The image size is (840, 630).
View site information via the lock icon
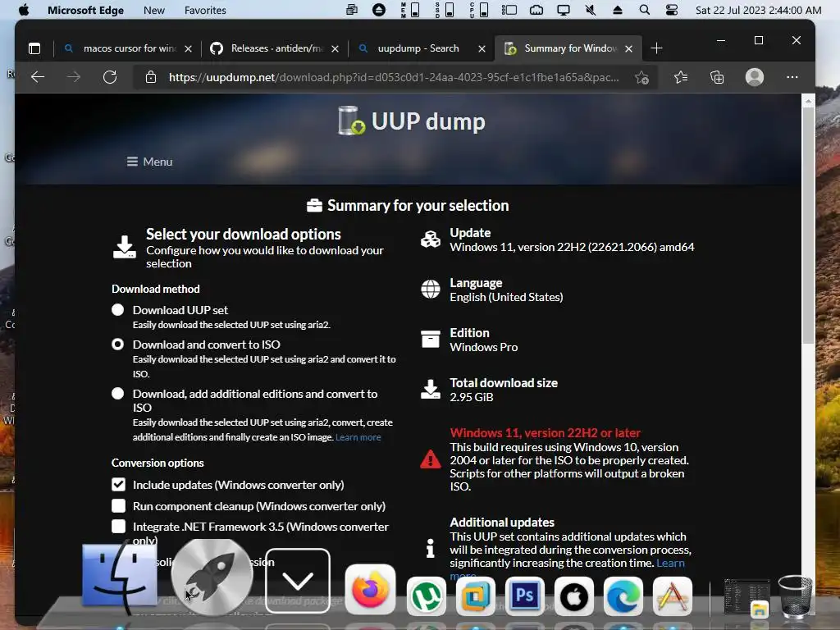click(151, 77)
